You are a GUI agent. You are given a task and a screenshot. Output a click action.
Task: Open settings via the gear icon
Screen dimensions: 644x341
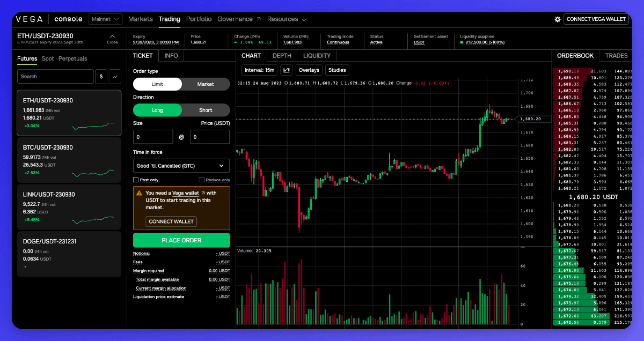tap(558, 19)
